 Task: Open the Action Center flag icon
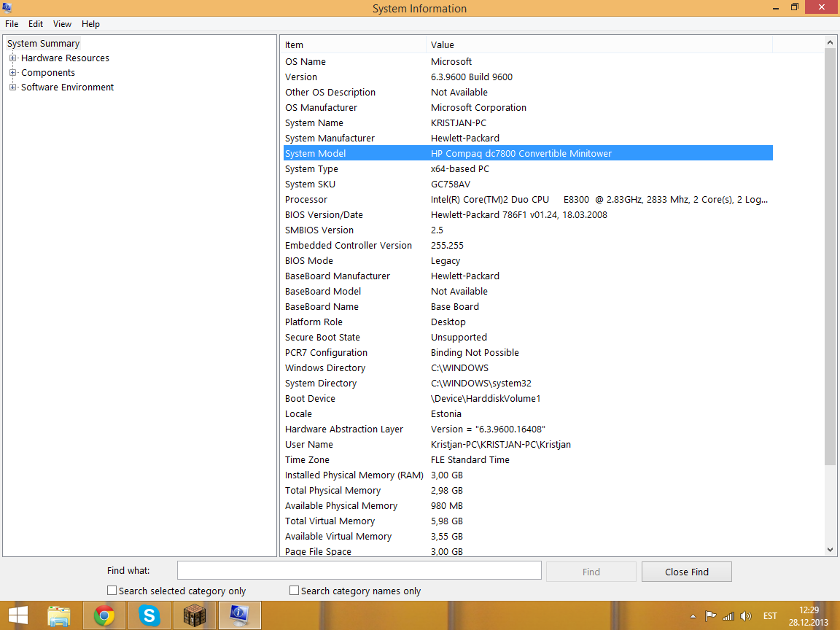point(710,616)
